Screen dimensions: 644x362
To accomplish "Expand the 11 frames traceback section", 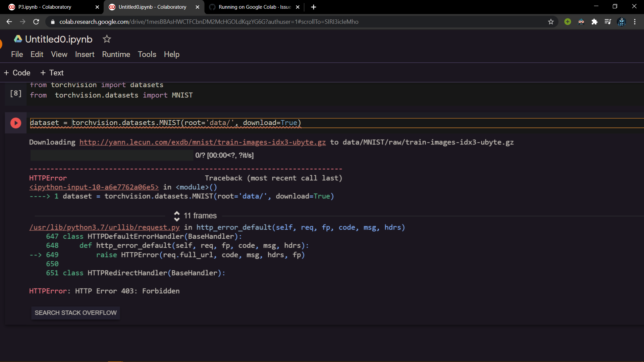I will [195, 216].
